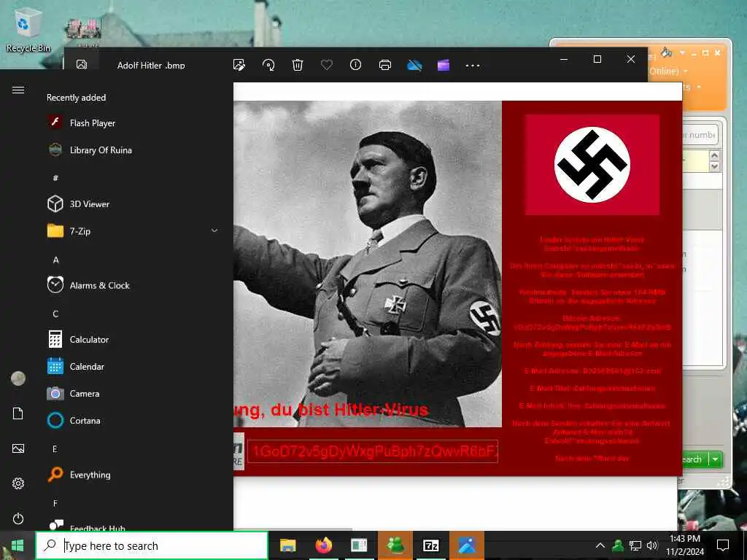The height and width of the screenshot is (560, 747).
Task: Click the number input field in messenger window
Action: pos(700,135)
